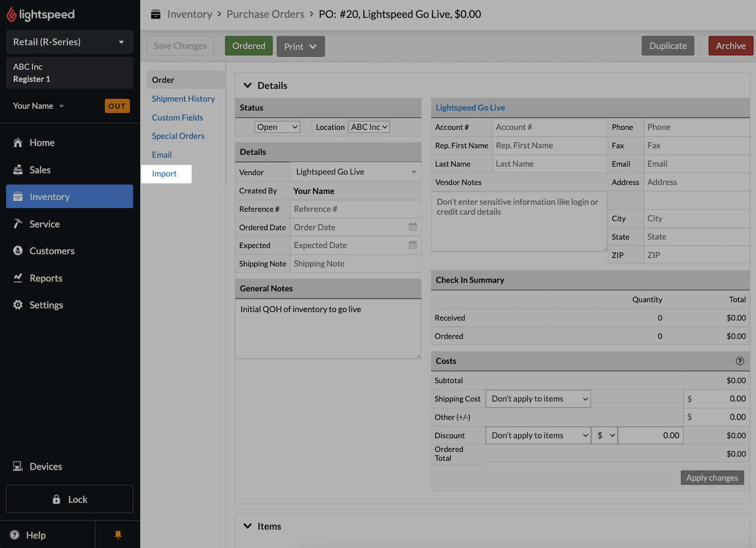
Task: Navigate to Reports in the sidebar
Action: [x=46, y=278]
